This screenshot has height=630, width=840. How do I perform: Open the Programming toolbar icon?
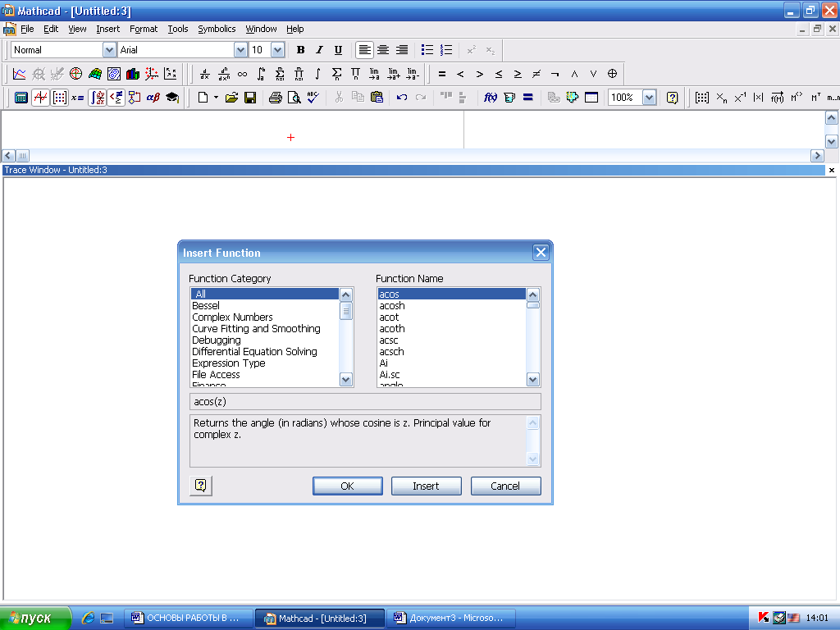tap(135, 98)
